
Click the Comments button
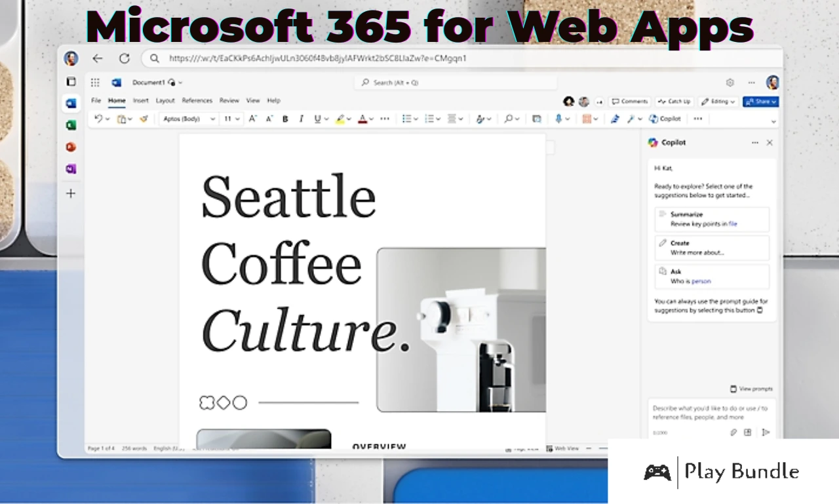[x=629, y=102]
